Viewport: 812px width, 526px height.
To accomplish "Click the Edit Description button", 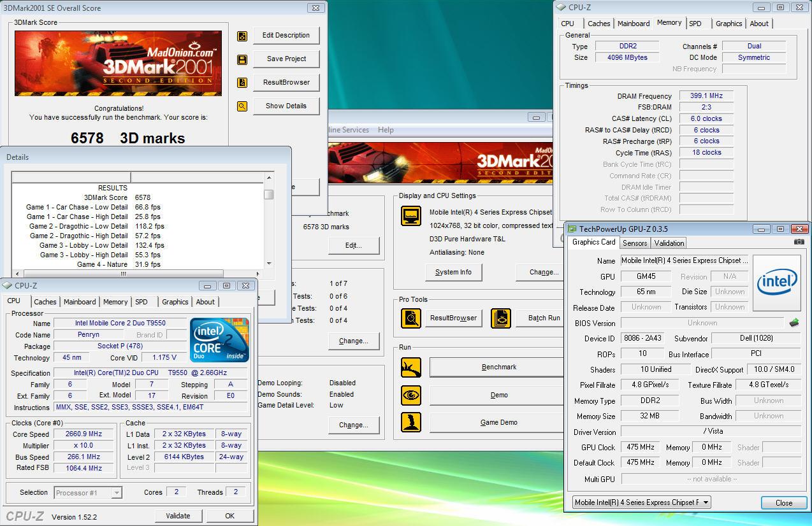I will tap(286, 36).
